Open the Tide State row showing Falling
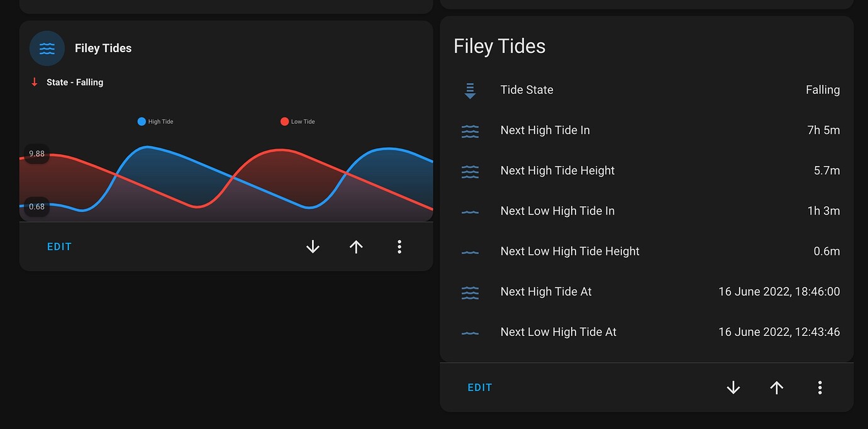868x429 pixels. click(648, 90)
